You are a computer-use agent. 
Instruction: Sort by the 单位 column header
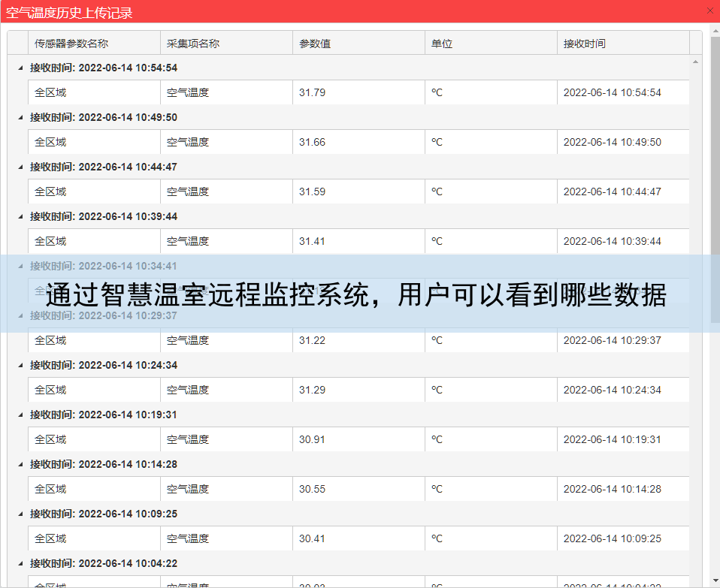click(x=491, y=44)
